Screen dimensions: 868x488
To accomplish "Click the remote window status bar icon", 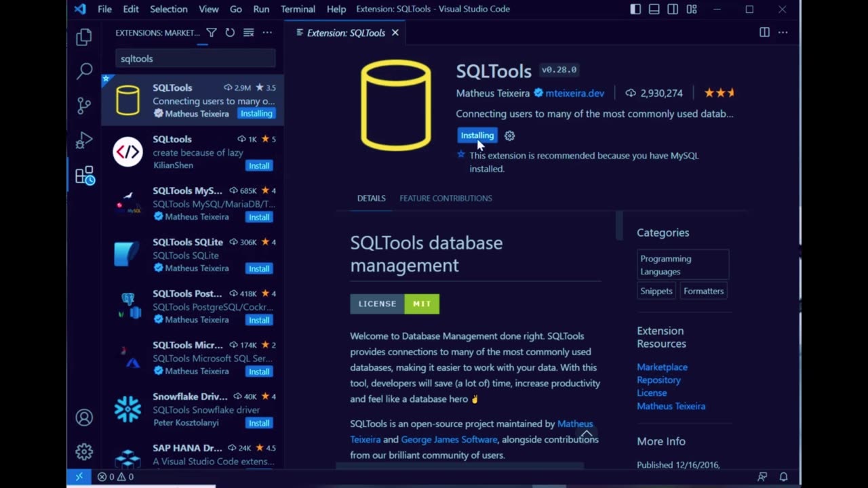I will point(79,476).
